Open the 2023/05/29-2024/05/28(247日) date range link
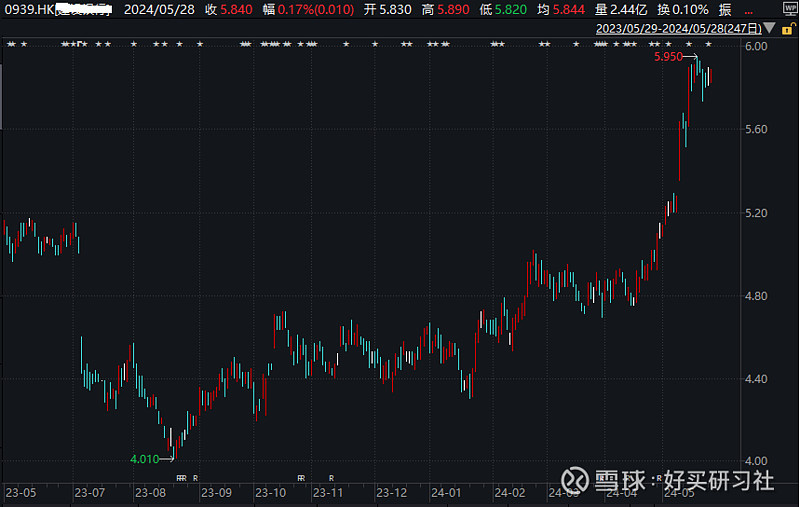800x507 pixels. pyautogui.click(x=679, y=29)
